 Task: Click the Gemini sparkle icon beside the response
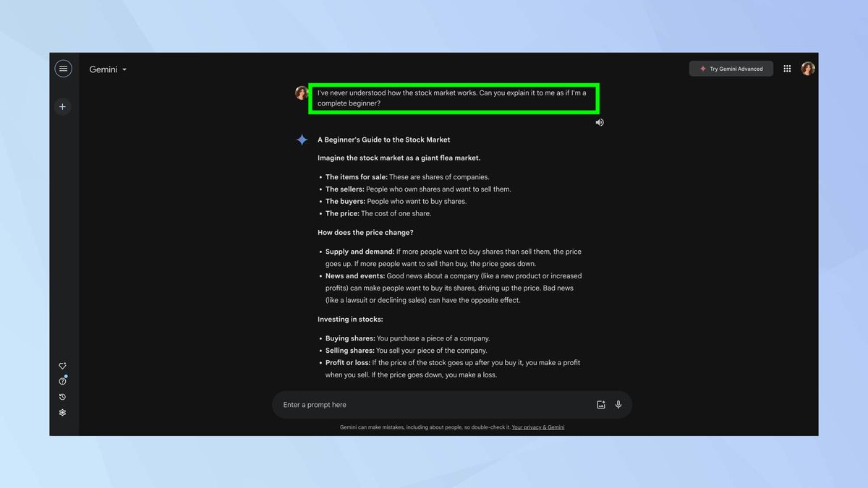(302, 140)
